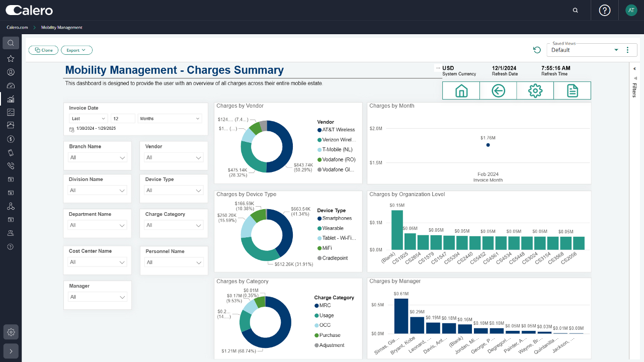This screenshot has width=644, height=362.
Task: Click inside the Invoice Date number field showing 12
Action: click(122, 118)
